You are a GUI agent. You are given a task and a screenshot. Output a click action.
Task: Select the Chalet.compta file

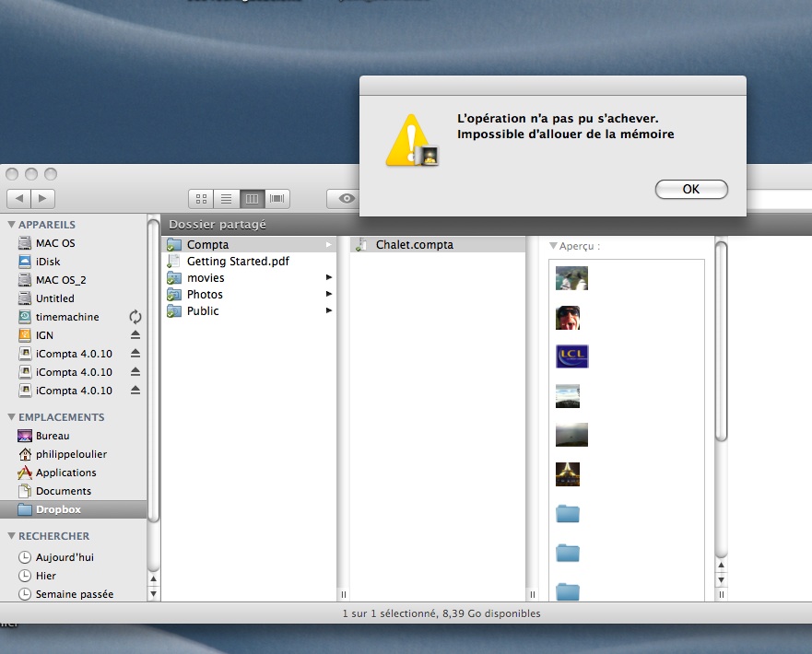pos(438,244)
